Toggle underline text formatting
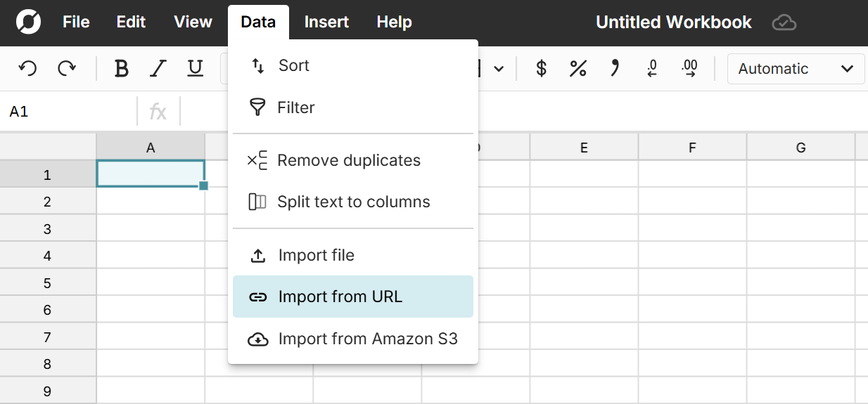The width and height of the screenshot is (868, 404). tap(195, 68)
